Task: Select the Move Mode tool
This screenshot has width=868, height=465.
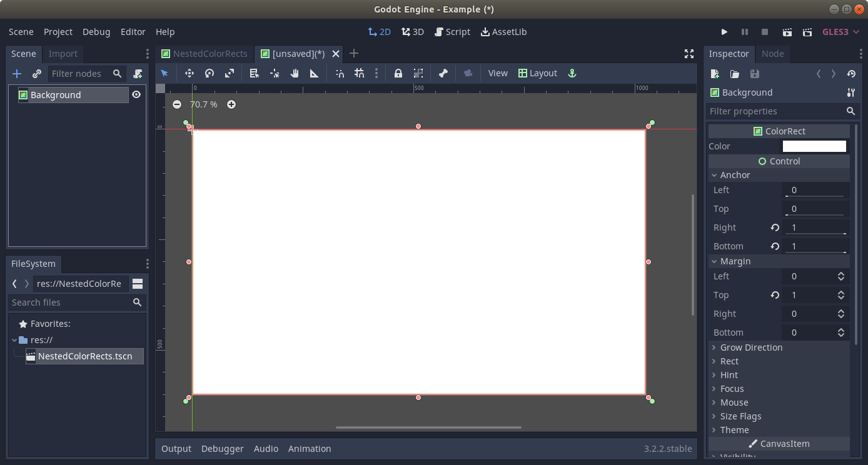Action: pyautogui.click(x=189, y=73)
